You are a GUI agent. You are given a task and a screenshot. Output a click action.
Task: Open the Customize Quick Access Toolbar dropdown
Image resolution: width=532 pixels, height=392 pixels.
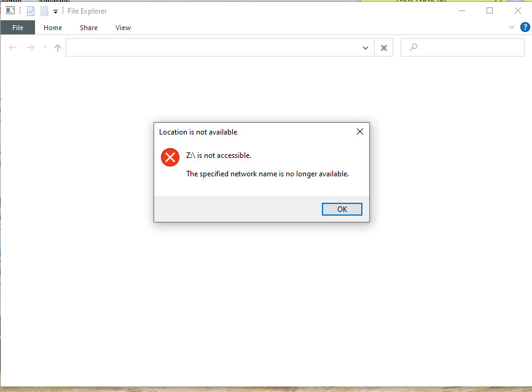[55, 11]
